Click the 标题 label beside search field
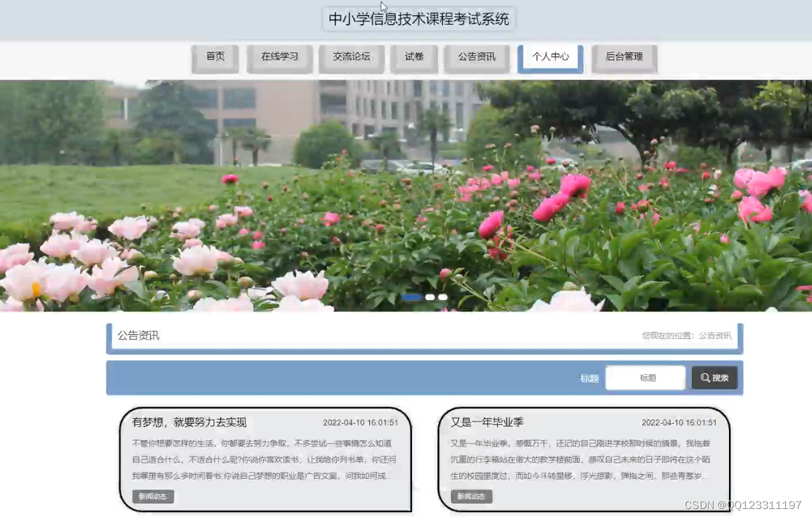812x517 pixels. coord(590,378)
